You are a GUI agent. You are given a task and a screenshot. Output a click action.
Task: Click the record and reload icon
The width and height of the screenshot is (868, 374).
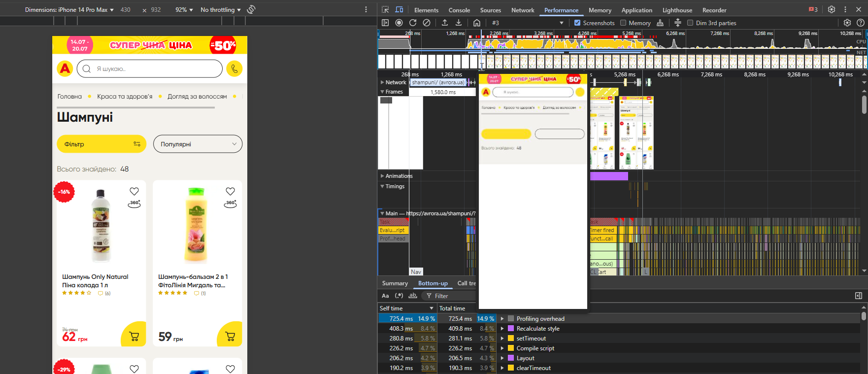pos(413,23)
